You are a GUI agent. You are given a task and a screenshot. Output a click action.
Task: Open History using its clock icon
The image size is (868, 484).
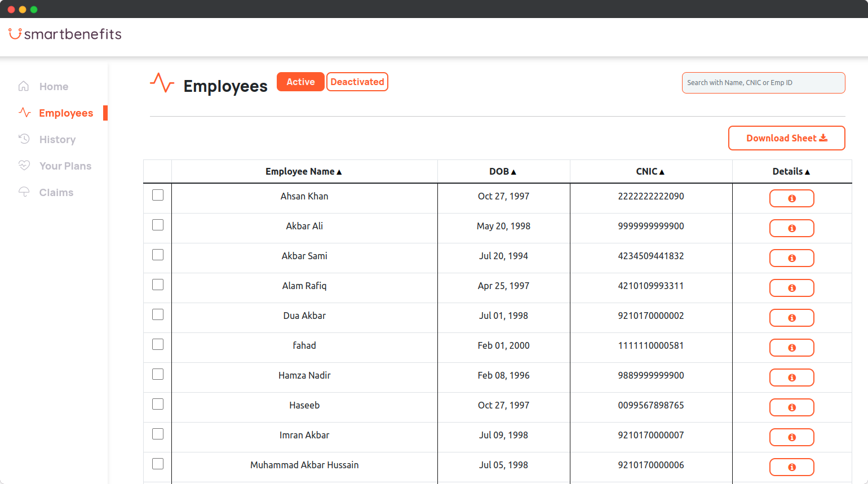click(24, 139)
